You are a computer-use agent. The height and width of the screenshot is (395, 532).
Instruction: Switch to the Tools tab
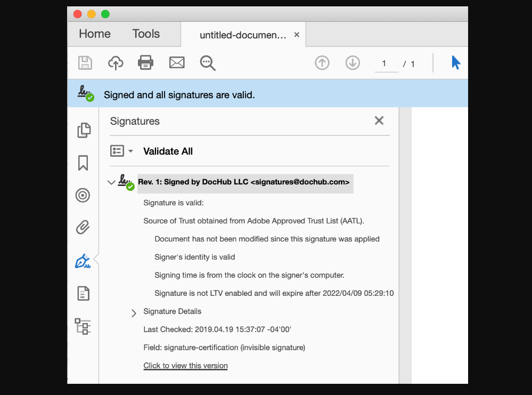click(x=145, y=34)
